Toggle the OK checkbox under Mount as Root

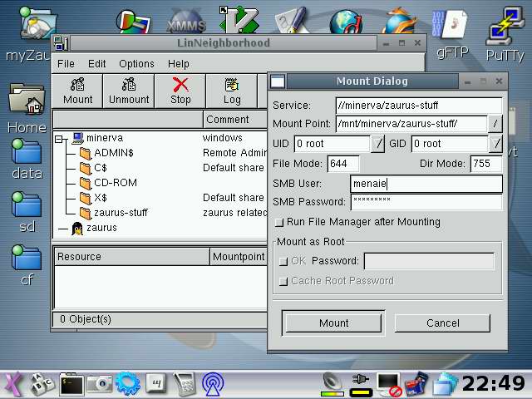tap(283, 261)
